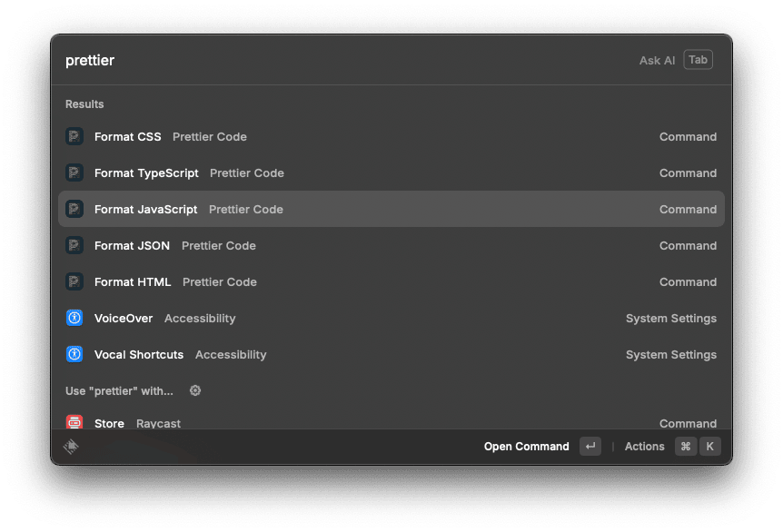Select the Format JavaScript command
Viewport: 783px width, 532px height.
pyautogui.click(x=391, y=209)
